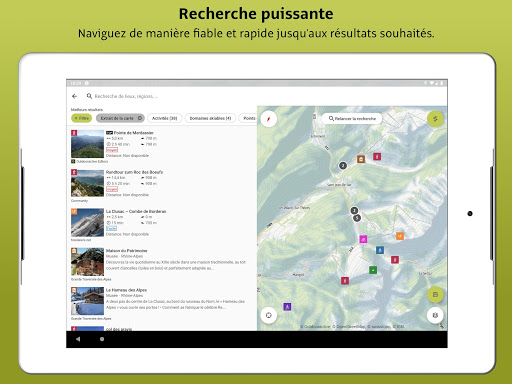This screenshot has height=384, width=512.
Task: Tap 'Outdooractive Editors' source under the first result
Action: (x=90, y=161)
